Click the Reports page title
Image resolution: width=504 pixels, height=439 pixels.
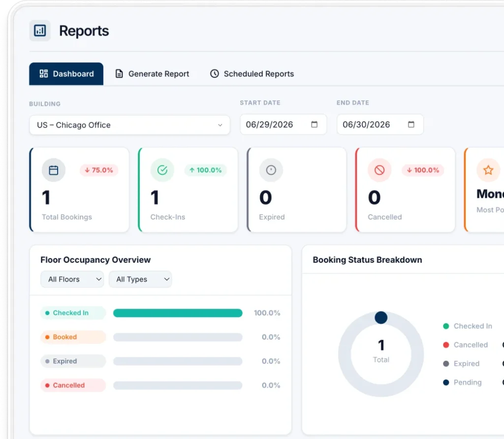tap(84, 31)
